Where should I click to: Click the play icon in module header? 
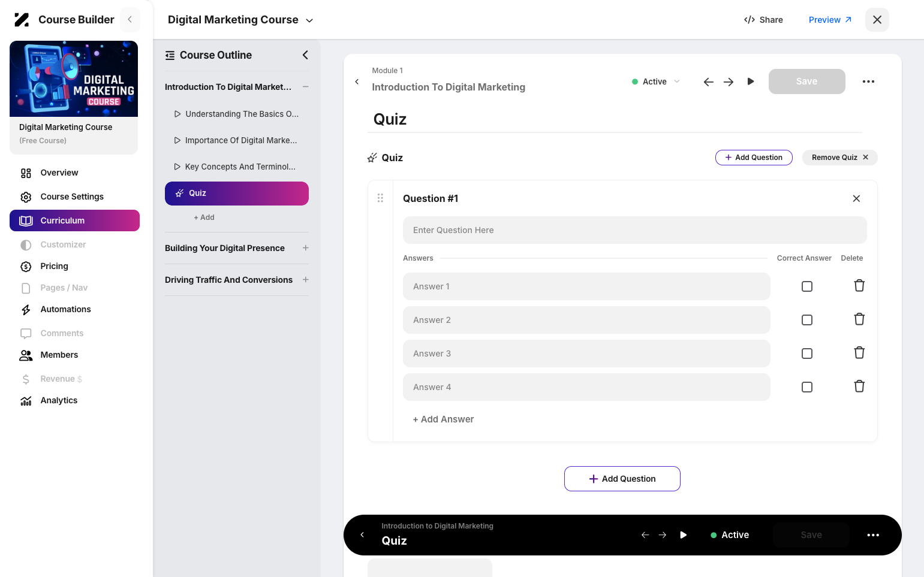pos(750,81)
